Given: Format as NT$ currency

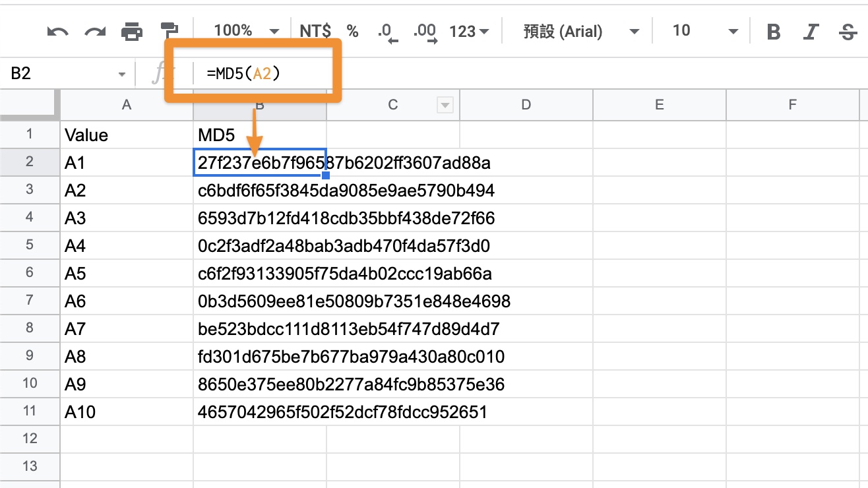Looking at the screenshot, I should click(x=315, y=31).
